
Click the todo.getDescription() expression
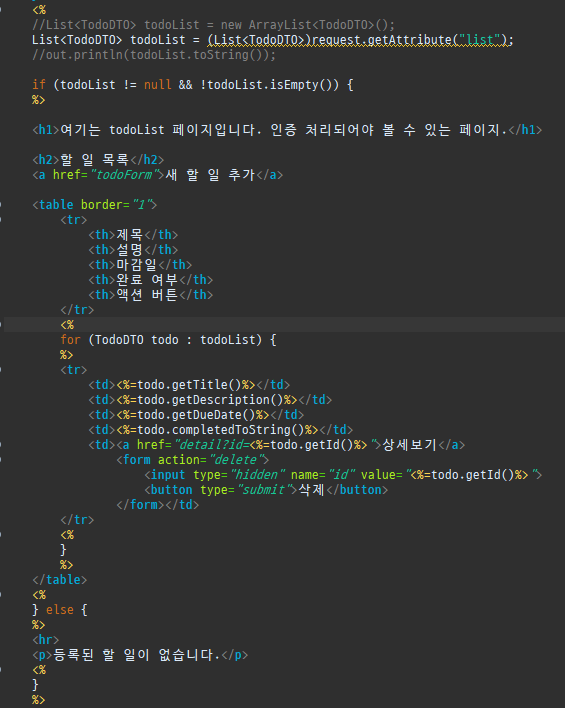pyautogui.click(x=207, y=400)
